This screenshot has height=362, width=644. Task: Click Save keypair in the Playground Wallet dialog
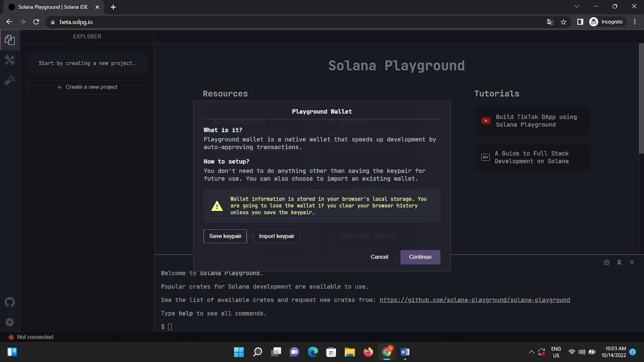coord(225,236)
